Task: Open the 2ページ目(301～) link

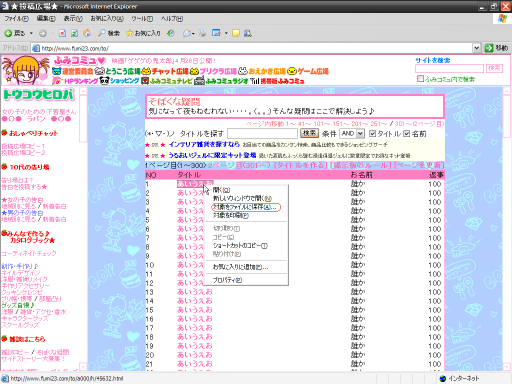Action: coord(240,166)
